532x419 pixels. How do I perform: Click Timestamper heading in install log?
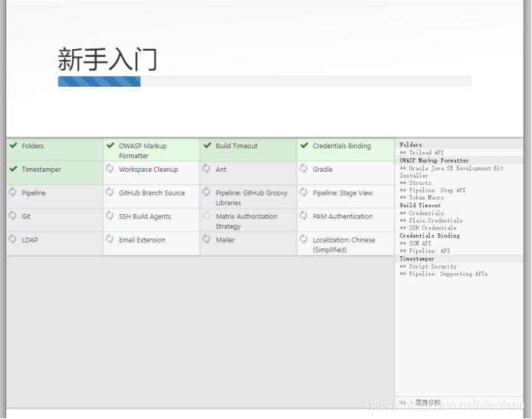pos(417,259)
